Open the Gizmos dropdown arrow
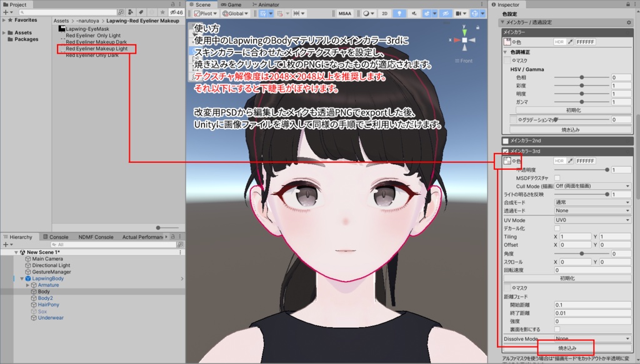The width and height of the screenshot is (640, 364). pyautogui.click(x=482, y=14)
